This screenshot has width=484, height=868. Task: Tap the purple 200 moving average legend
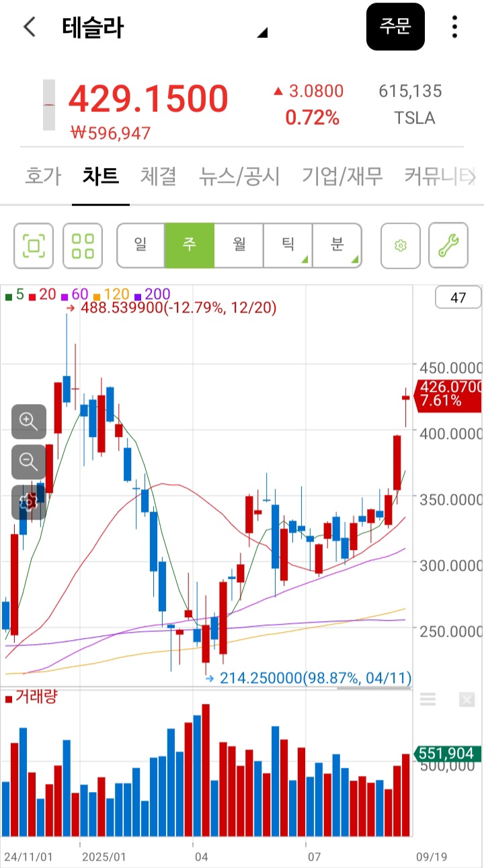(x=153, y=294)
